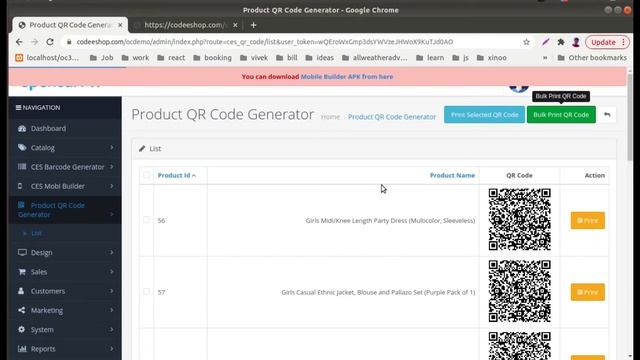Expand the Reports menu
The height and width of the screenshot is (360, 640).
pyautogui.click(x=65, y=348)
